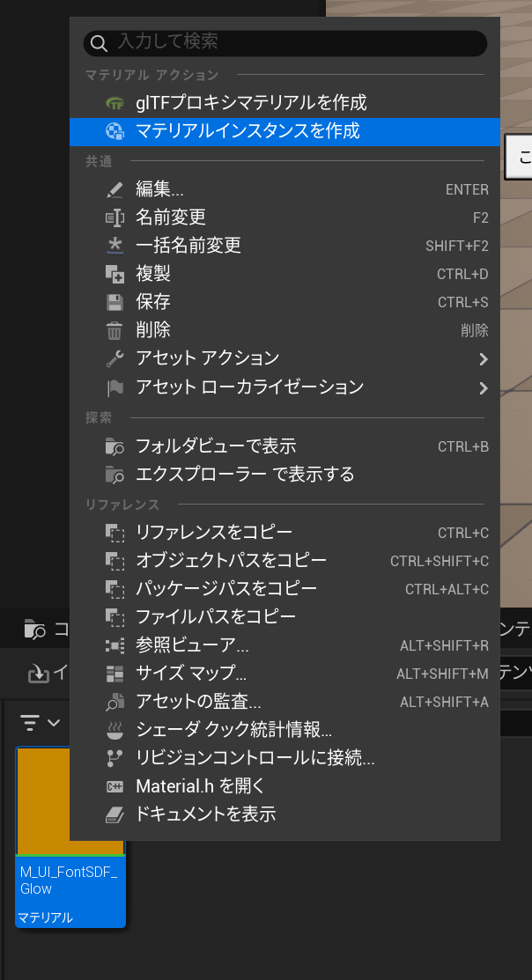
Task: Choose 削除 menu entry
Action: [x=284, y=330]
